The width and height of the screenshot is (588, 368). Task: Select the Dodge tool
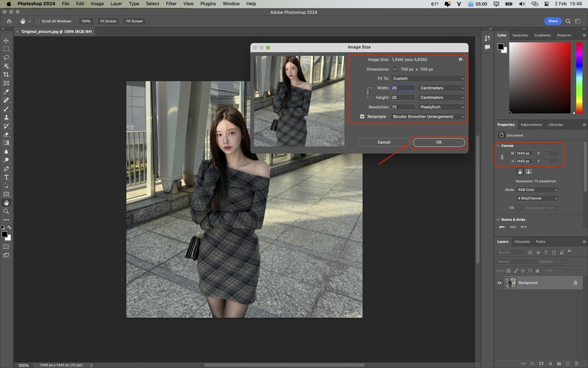[x=7, y=160]
